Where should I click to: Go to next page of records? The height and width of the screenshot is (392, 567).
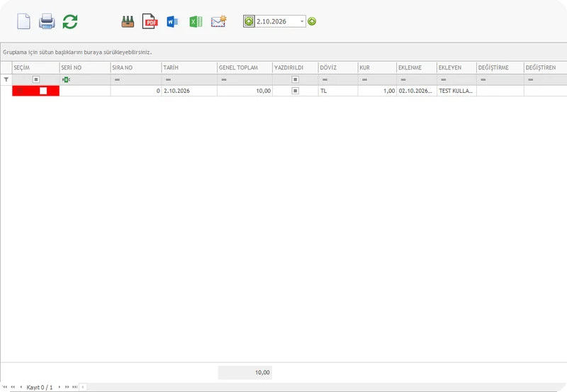coord(67,387)
